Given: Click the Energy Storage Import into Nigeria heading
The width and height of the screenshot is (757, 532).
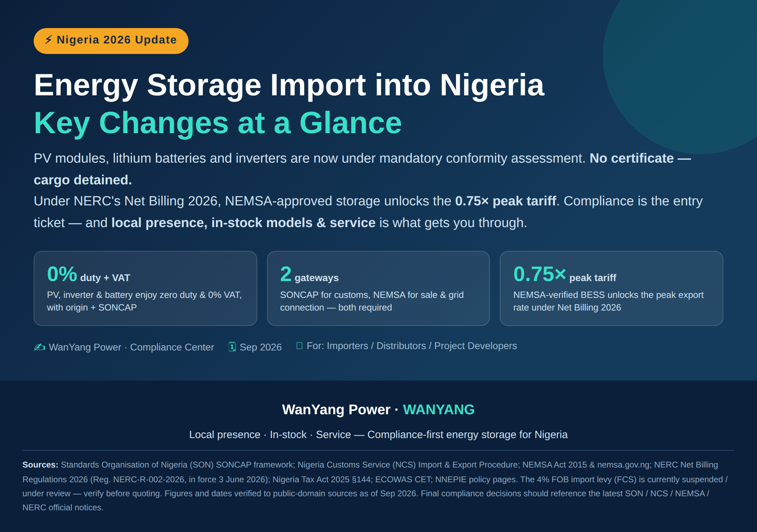Looking at the screenshot, I should tap(289, 85).
